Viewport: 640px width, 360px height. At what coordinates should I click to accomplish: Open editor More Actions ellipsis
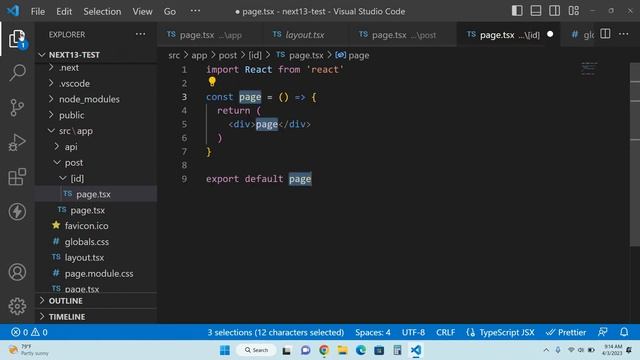[x=624, y=34]
